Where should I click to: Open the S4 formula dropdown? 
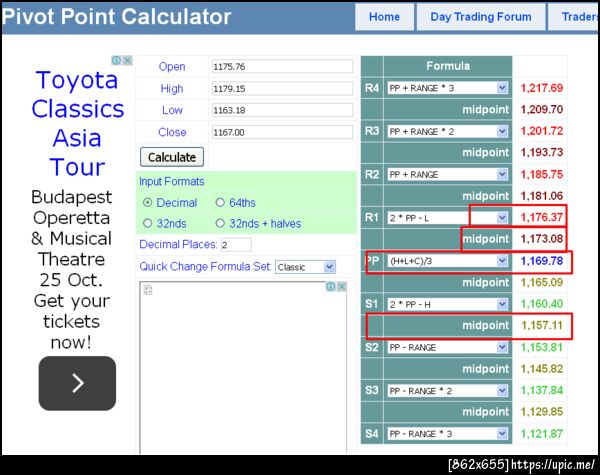tap(448, 434)
